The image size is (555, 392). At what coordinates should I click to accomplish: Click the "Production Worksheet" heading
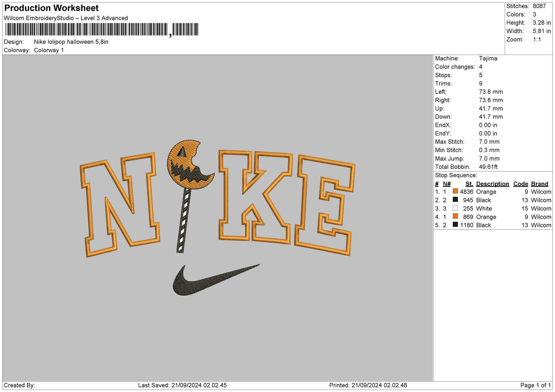point(51,8)
